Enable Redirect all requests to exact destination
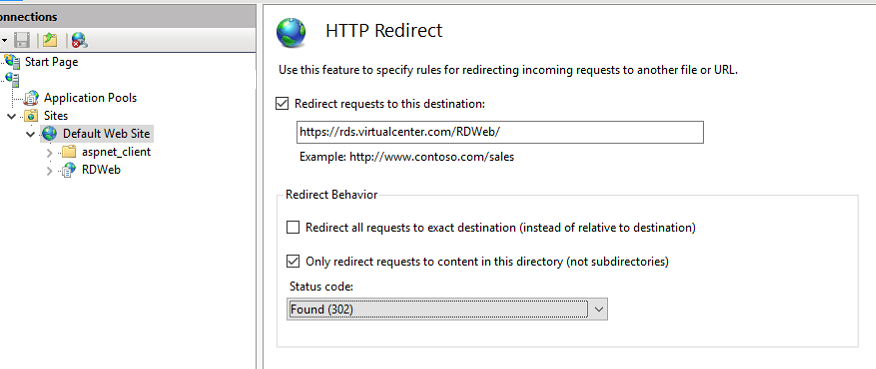 click(293, 228)
